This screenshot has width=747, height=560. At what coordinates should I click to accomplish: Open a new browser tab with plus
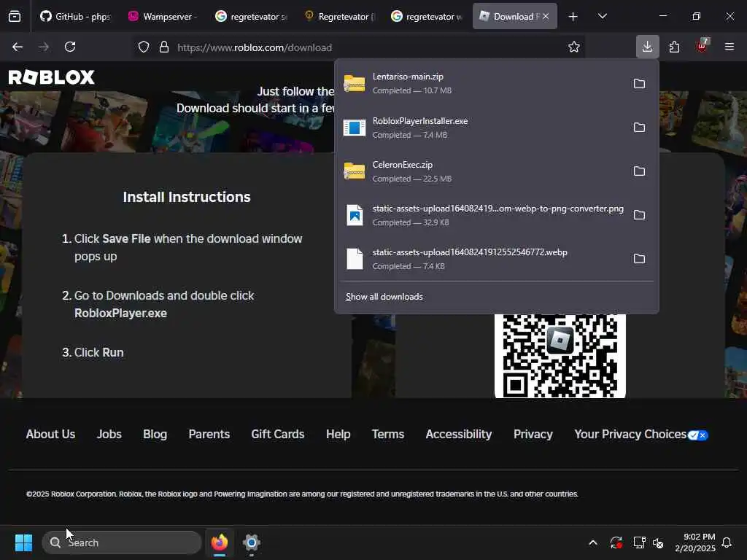tap(573, 17)
